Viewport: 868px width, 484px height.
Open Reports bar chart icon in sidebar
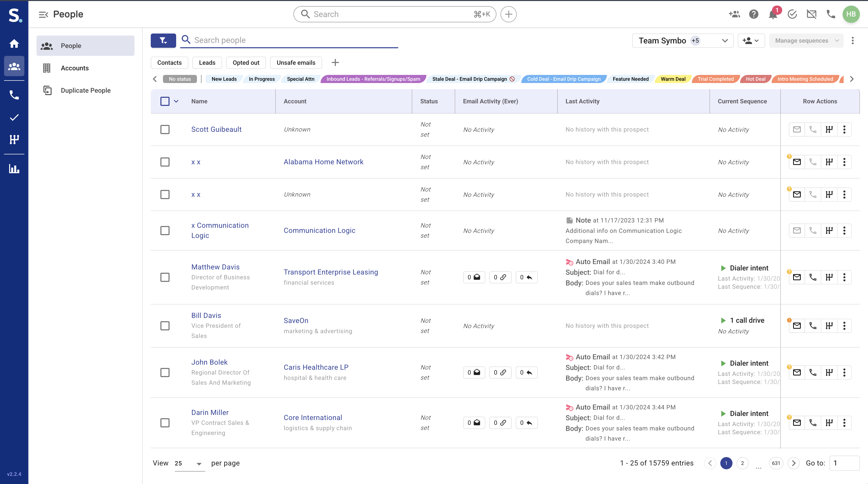(14, 169)
